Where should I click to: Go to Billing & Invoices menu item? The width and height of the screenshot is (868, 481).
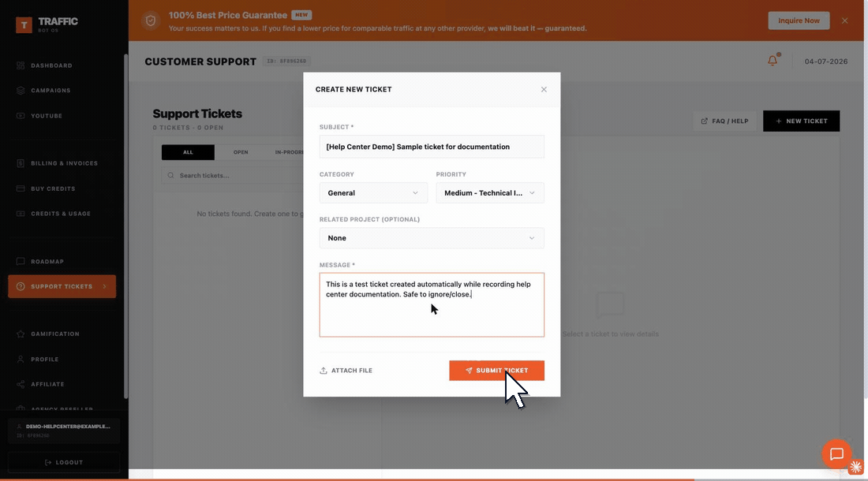64,163
